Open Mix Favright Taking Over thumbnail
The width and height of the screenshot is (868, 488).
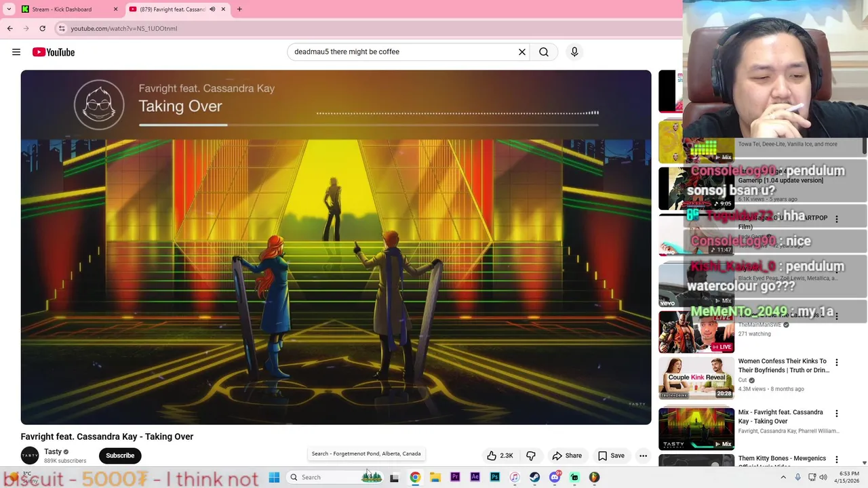pos(696,428)
